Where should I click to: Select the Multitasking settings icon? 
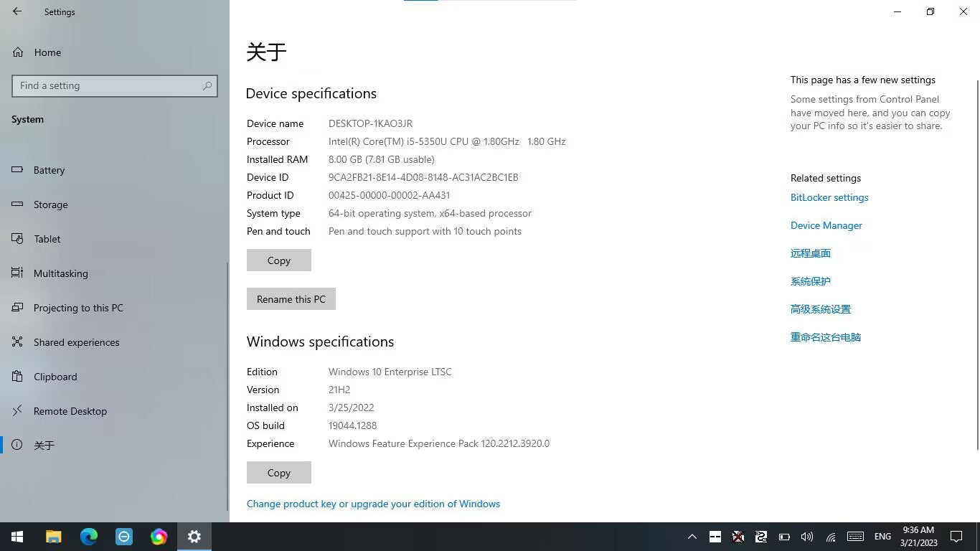(x=17, y=273)
